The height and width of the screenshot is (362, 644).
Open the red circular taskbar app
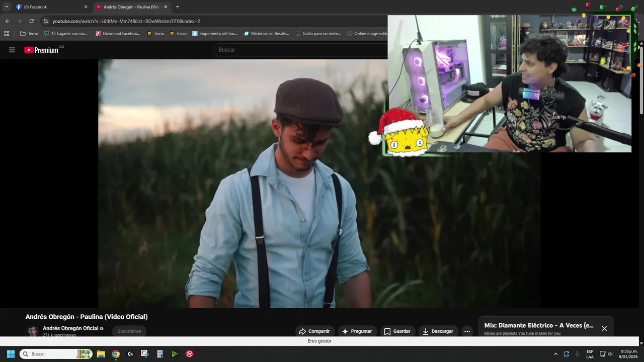[x=190, y=354]
